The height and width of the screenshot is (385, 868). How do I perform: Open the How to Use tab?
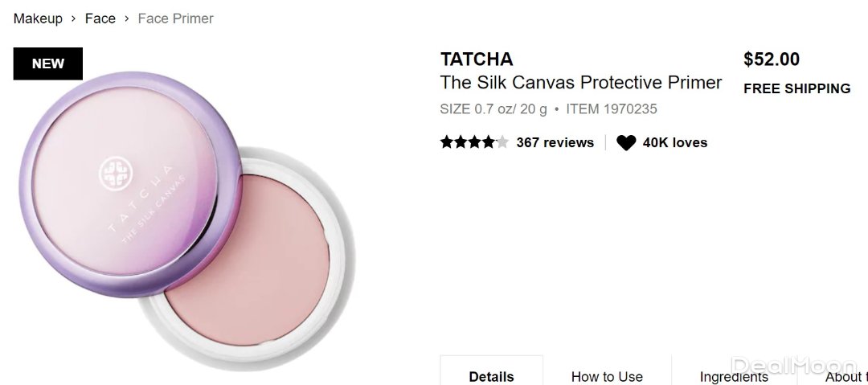tap(607, 376)
